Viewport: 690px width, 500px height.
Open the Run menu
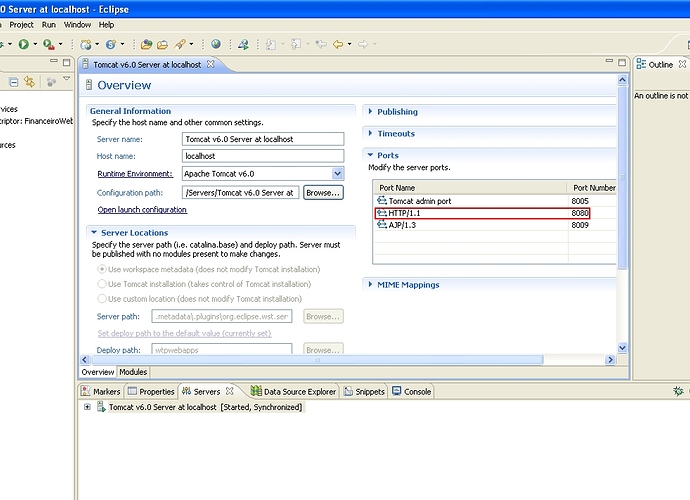pos(49,25)
